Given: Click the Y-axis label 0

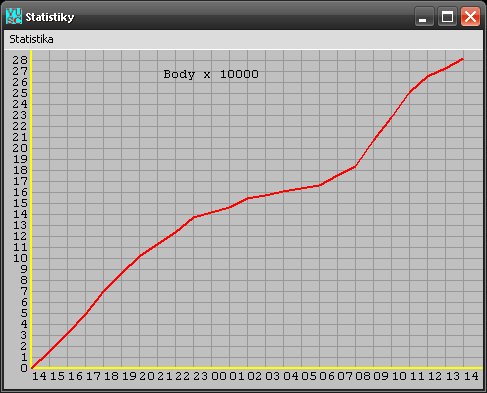Looking at the screenshot, I should tap(24, 368).
